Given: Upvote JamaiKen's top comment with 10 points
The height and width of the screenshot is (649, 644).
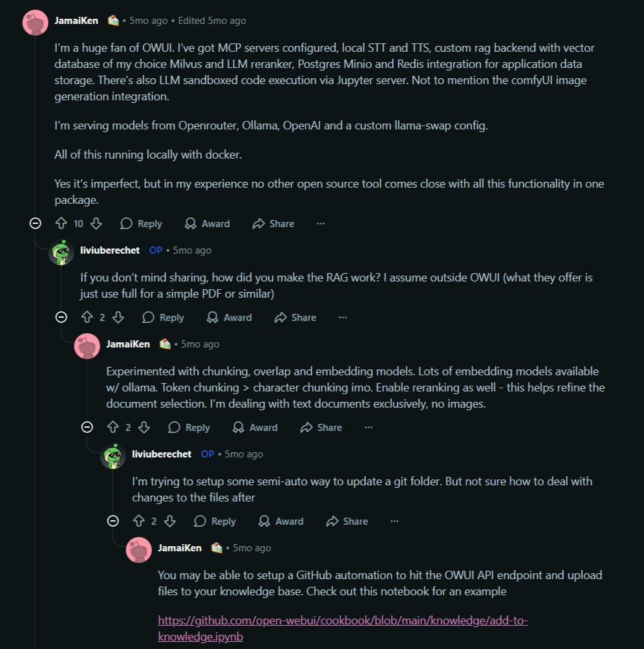Looking at the screenshot, I should coord(61,223).
